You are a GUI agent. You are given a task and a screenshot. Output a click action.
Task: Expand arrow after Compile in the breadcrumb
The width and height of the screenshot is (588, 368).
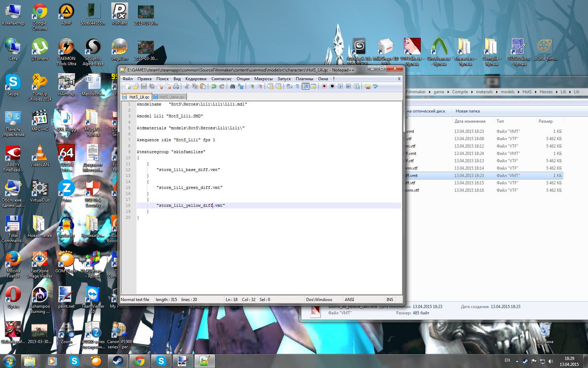point(472,92)
